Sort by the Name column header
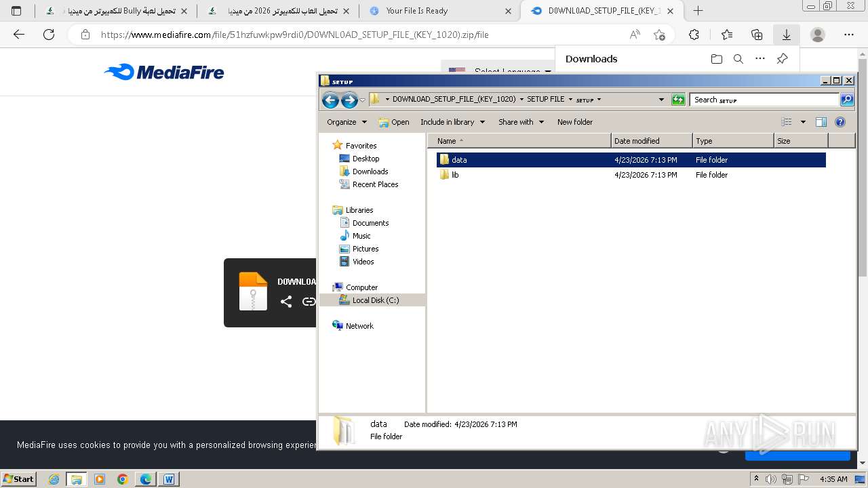 pyautogui.click(x=519, y=141)
